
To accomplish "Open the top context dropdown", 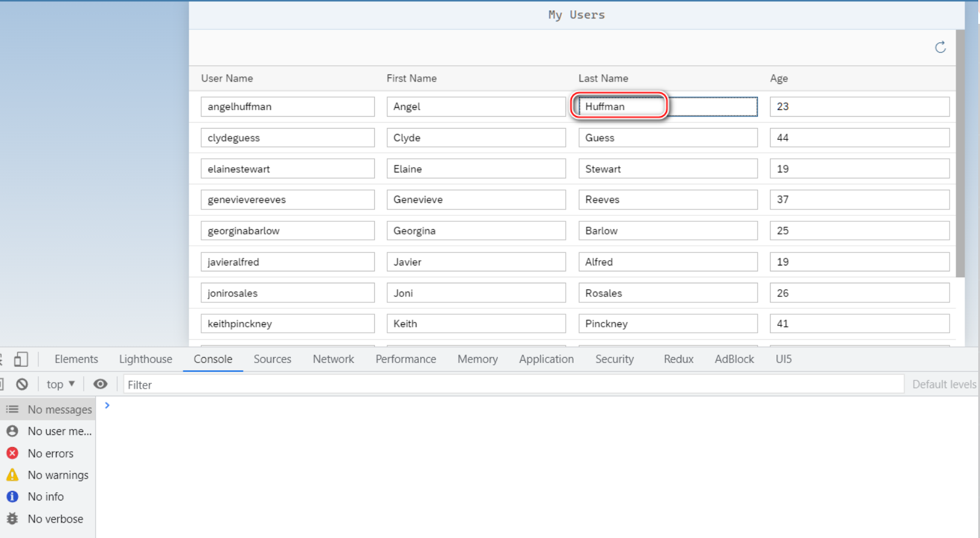I will coord(61,384).
